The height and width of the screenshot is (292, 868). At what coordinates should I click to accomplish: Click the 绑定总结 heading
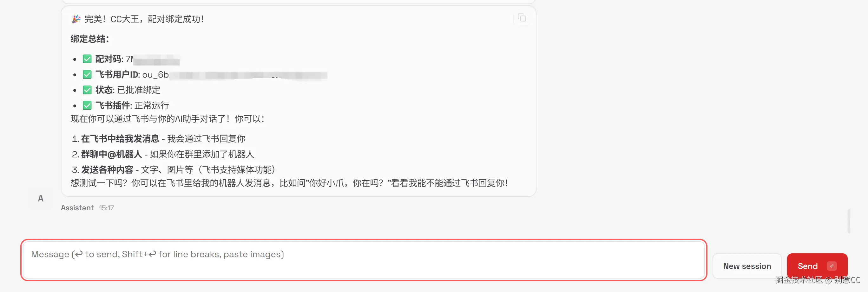click(x=90, y=39)
